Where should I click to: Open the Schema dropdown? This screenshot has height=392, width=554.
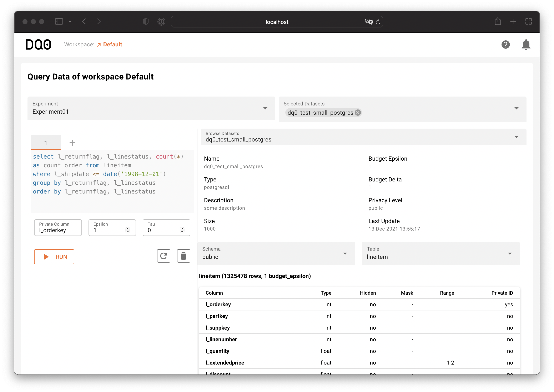(x=276, y=253)
